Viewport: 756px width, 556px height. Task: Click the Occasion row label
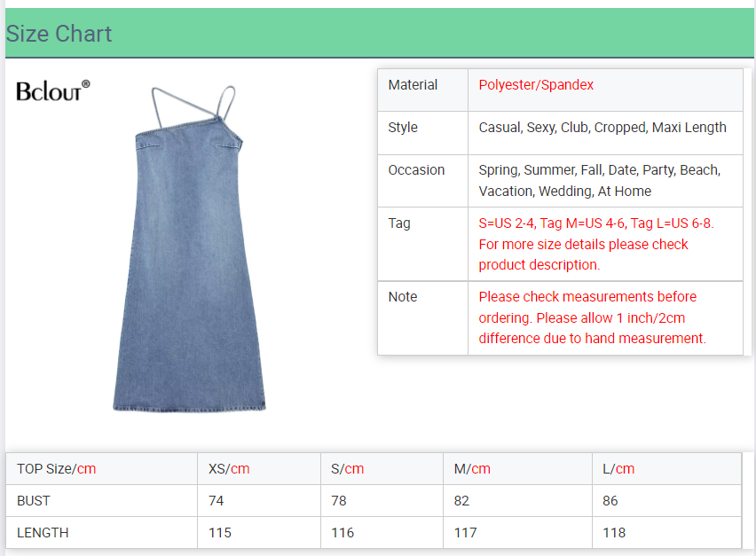coord(416,170)
